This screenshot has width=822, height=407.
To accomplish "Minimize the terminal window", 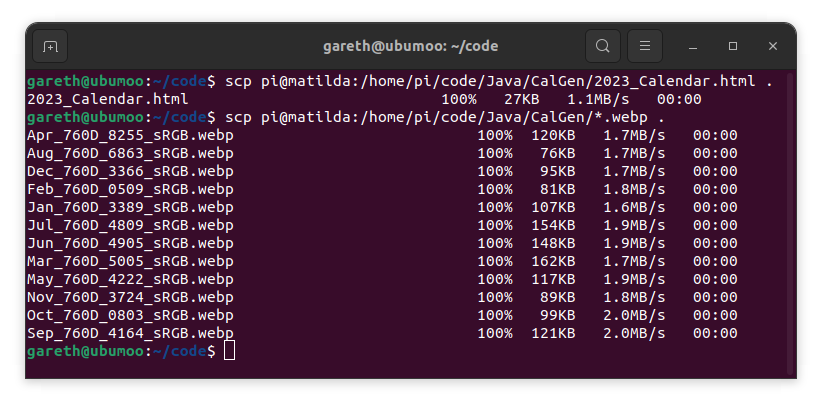I will 693,46.
